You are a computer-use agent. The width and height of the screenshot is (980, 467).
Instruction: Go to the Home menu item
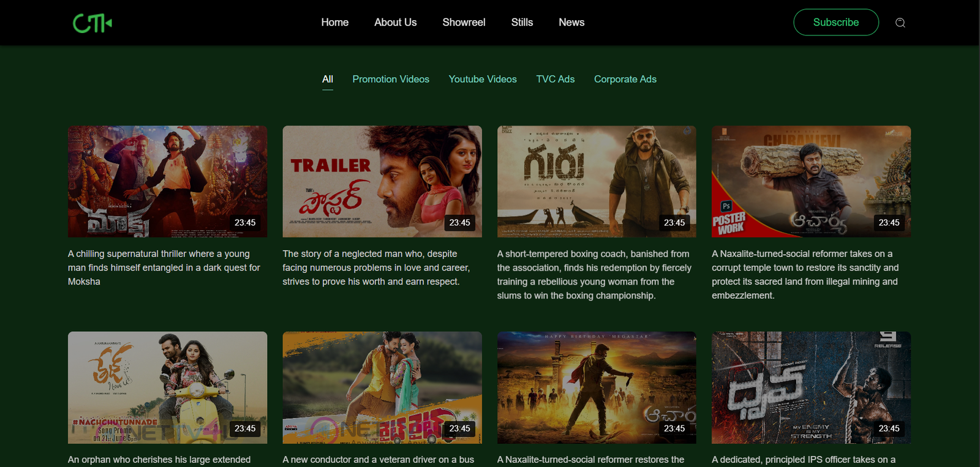[334, 22]
